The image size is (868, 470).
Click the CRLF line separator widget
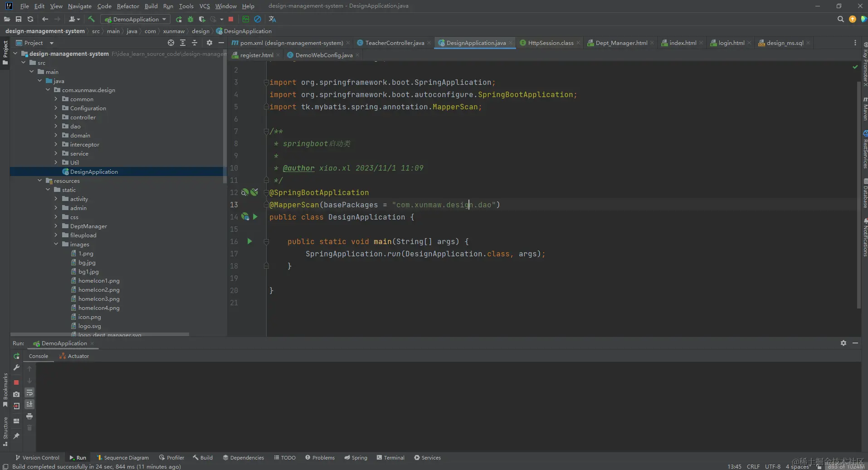[x=753, y=466]
